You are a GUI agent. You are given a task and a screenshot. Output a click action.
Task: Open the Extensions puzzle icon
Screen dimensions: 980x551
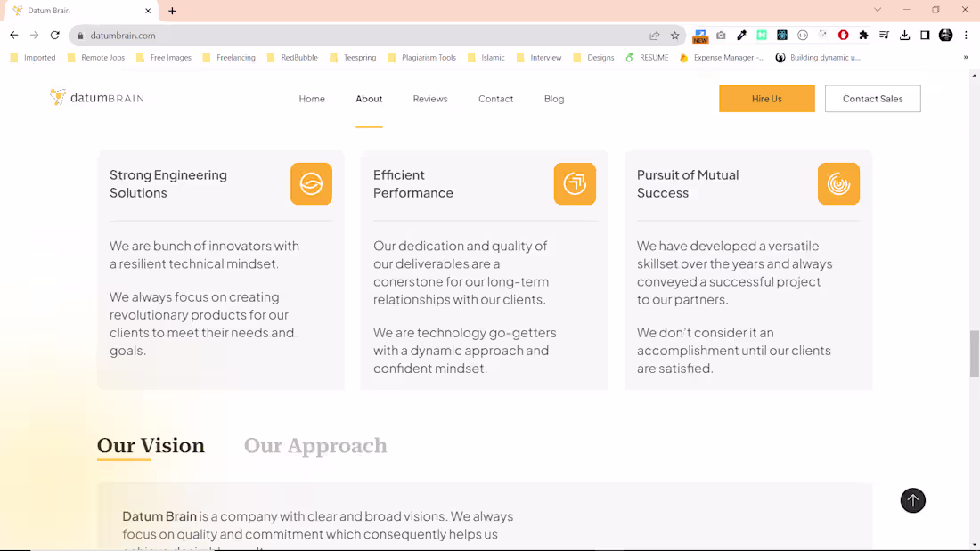click(864, 36)
